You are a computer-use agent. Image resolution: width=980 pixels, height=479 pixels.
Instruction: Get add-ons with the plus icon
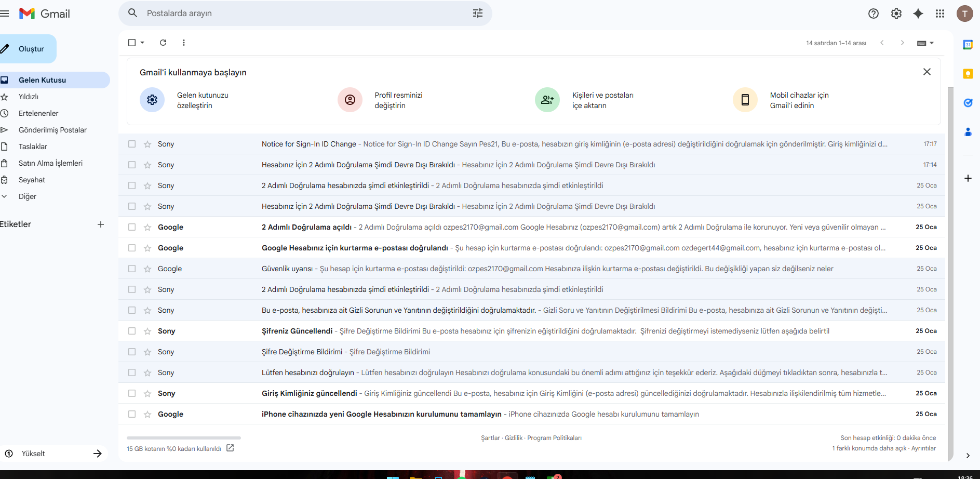coord(968,178)
